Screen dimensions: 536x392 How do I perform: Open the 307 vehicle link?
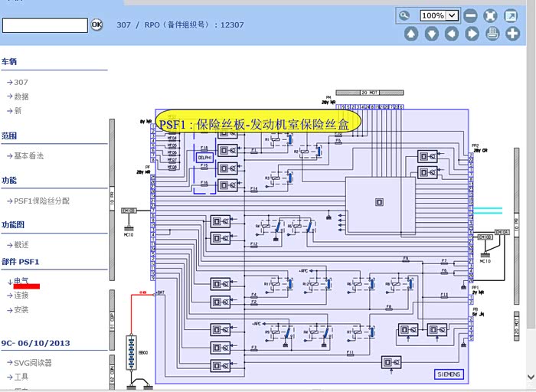[x=21, y=82]
